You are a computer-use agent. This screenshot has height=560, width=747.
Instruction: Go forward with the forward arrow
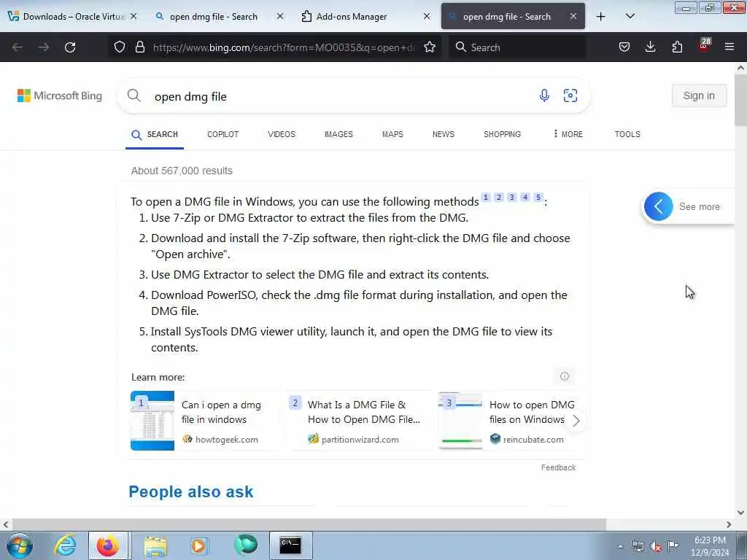click(44, 47)
